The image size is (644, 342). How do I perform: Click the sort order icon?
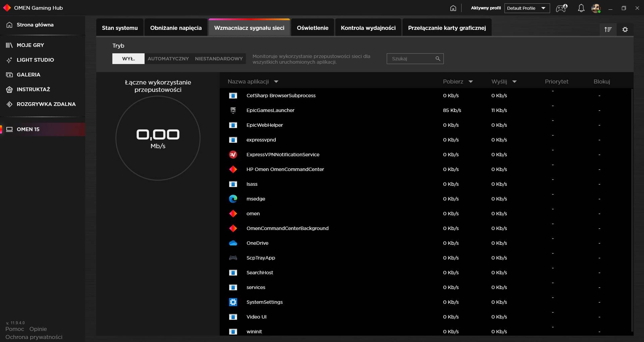[x=608, y=30]
